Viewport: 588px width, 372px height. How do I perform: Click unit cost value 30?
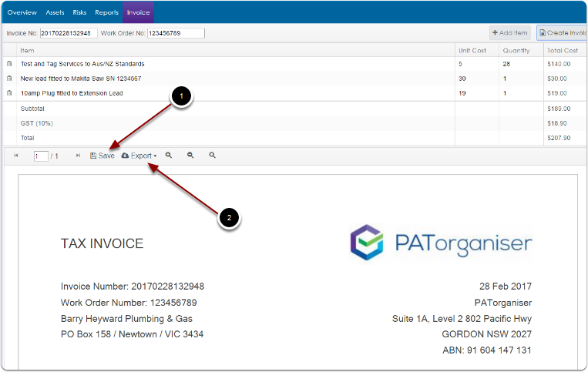(462, 79)
